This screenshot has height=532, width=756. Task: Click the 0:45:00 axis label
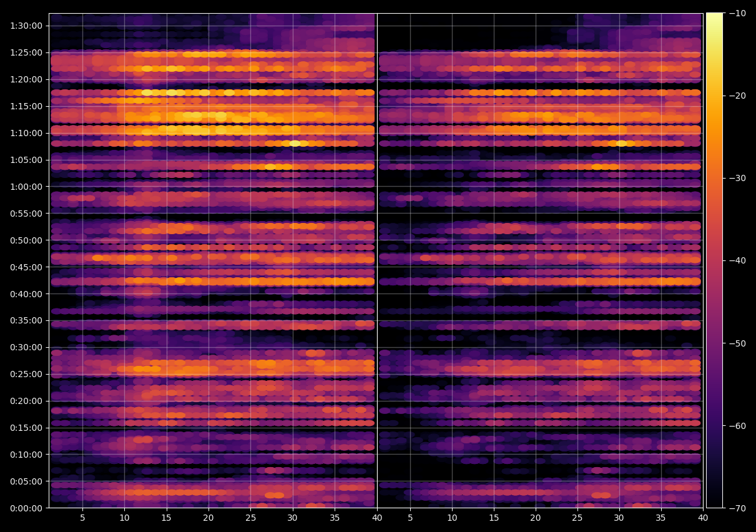[x=26, y=267]
